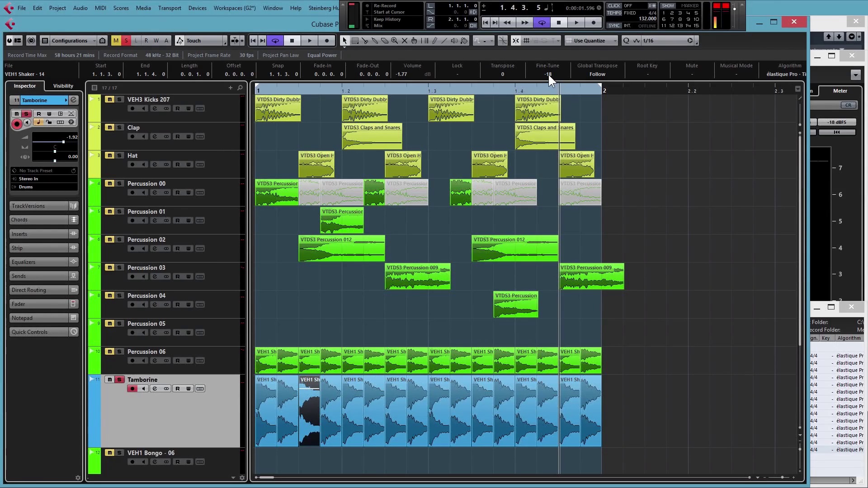Click the bar 2 ruler marker
Screen dimensions: 868x488
[x=604, y=91]
